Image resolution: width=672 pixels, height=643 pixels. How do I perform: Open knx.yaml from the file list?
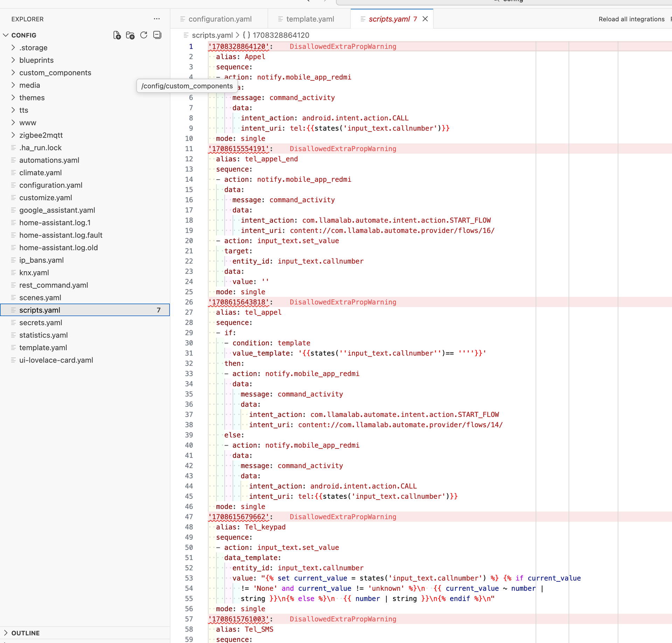(34, 272)
